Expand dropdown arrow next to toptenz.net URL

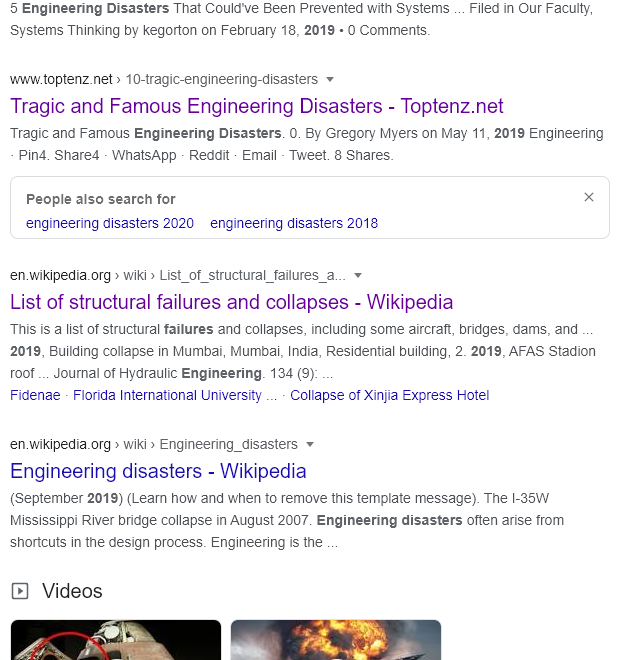[330, 80]
